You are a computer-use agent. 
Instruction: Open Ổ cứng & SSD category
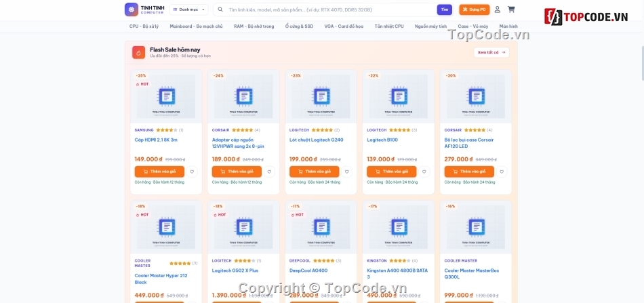(x=299, y=26)
